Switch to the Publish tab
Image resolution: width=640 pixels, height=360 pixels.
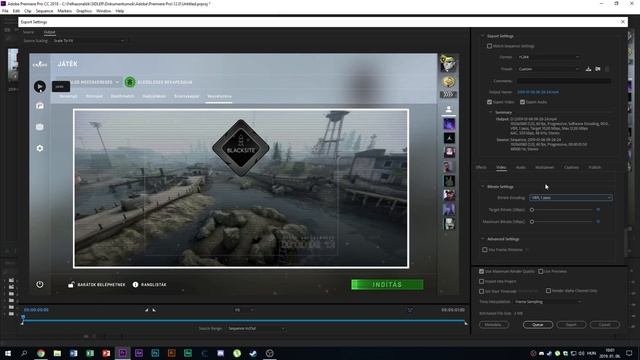pyautogui.click(x=594, y=167)
